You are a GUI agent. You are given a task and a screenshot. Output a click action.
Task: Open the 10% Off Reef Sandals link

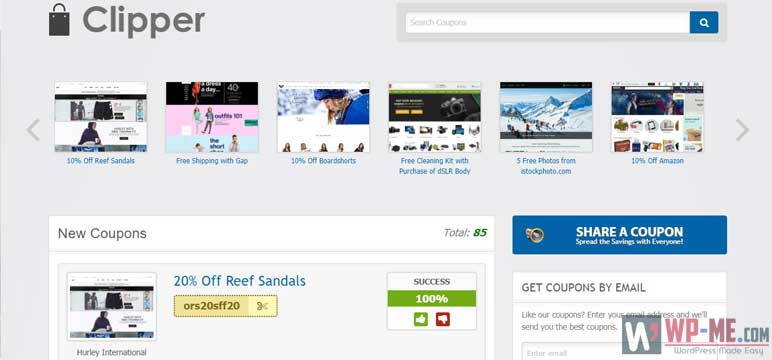pos(100,161)
